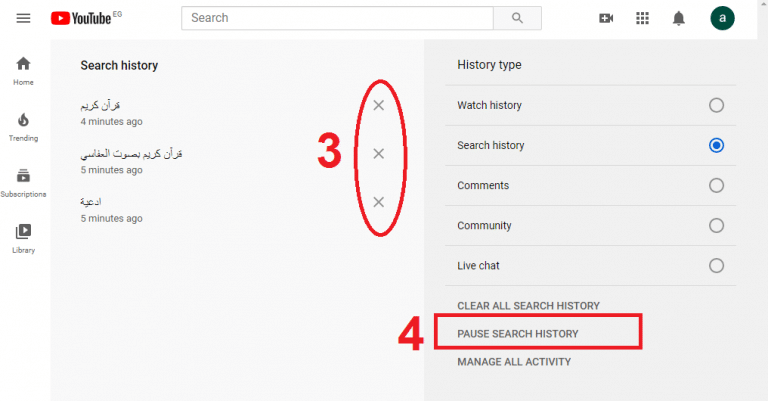The height and width of the screenshot is (401, 768).
Task: Click the 'Community' label
Action: coord(484,226)
